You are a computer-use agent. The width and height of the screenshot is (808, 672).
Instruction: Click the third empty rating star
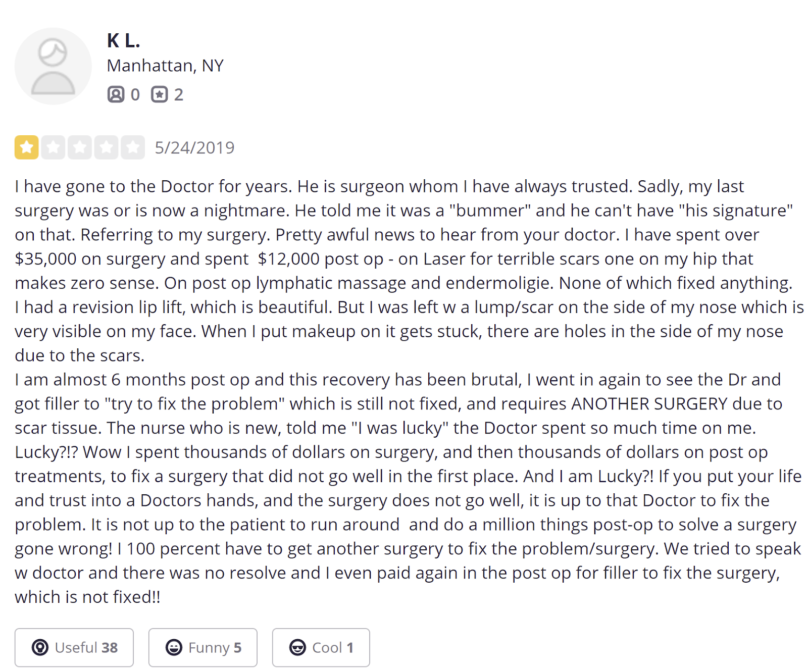[80, 147]
